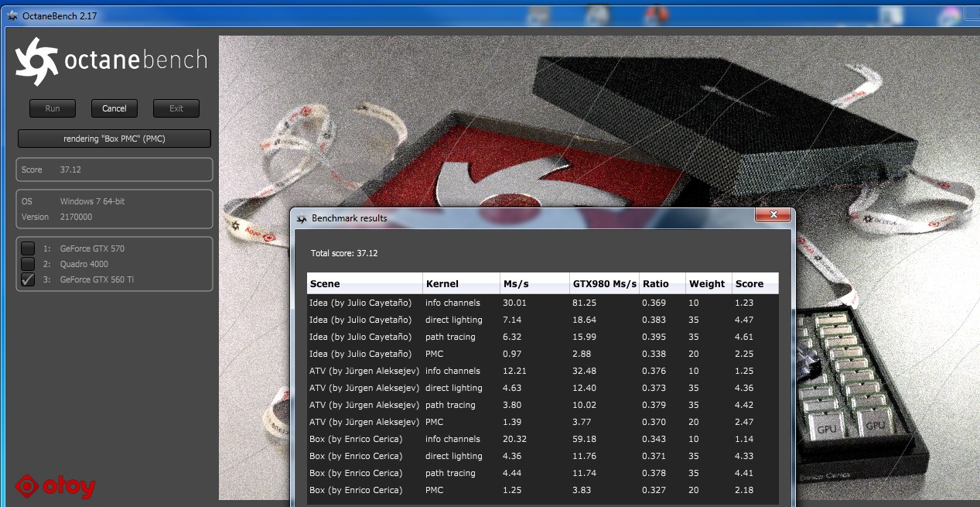Select the ATV direct lighting row

[542, 388]
